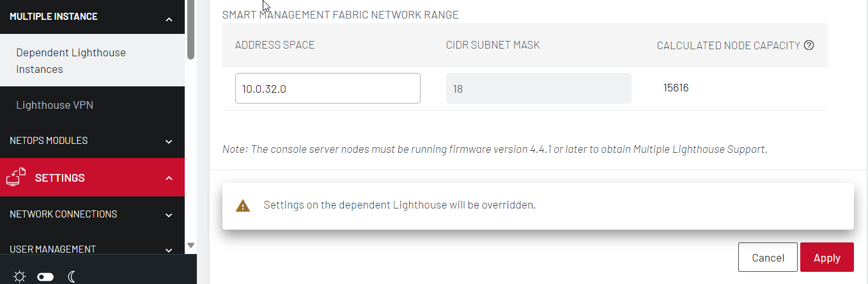
Task: Click the warning triangle icon in alert
Action: click(x=243, y=206)
